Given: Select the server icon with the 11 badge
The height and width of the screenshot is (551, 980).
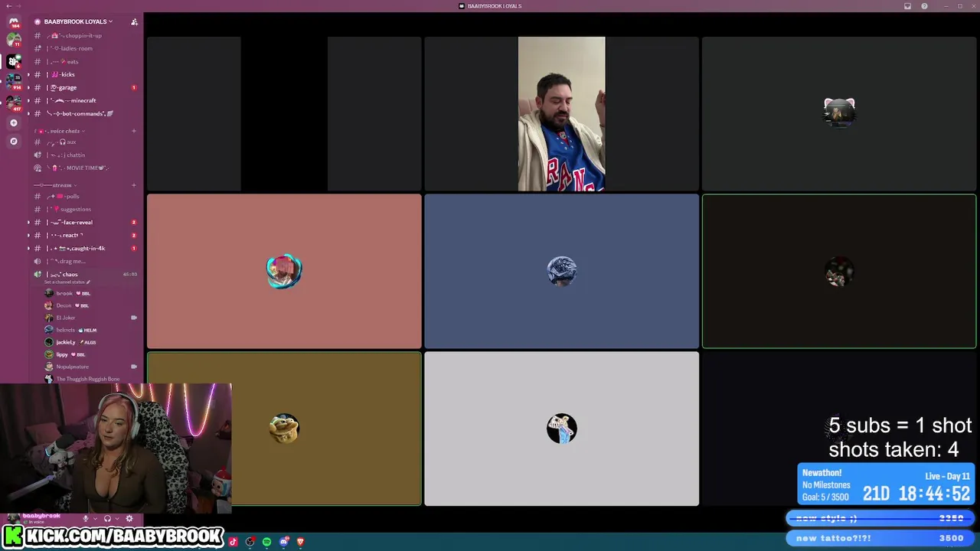Looking at the screenshot, I should click(14, 39).
